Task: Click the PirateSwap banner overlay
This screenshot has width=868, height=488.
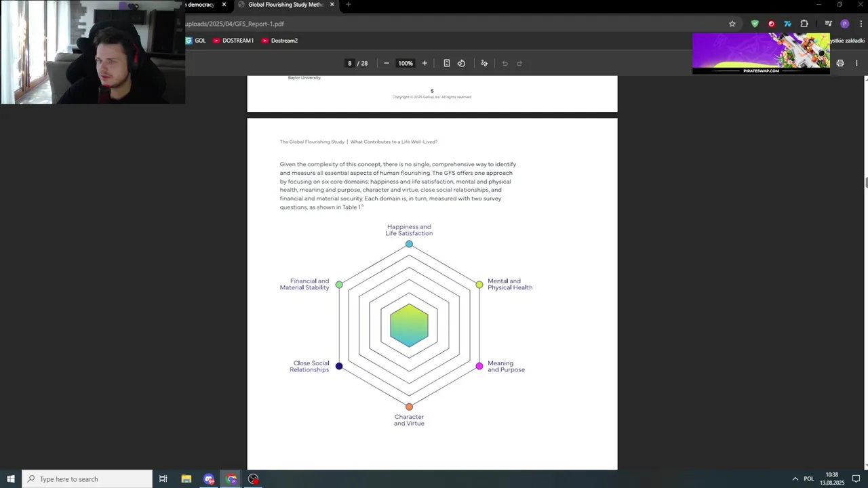Action: click(761, 53)
